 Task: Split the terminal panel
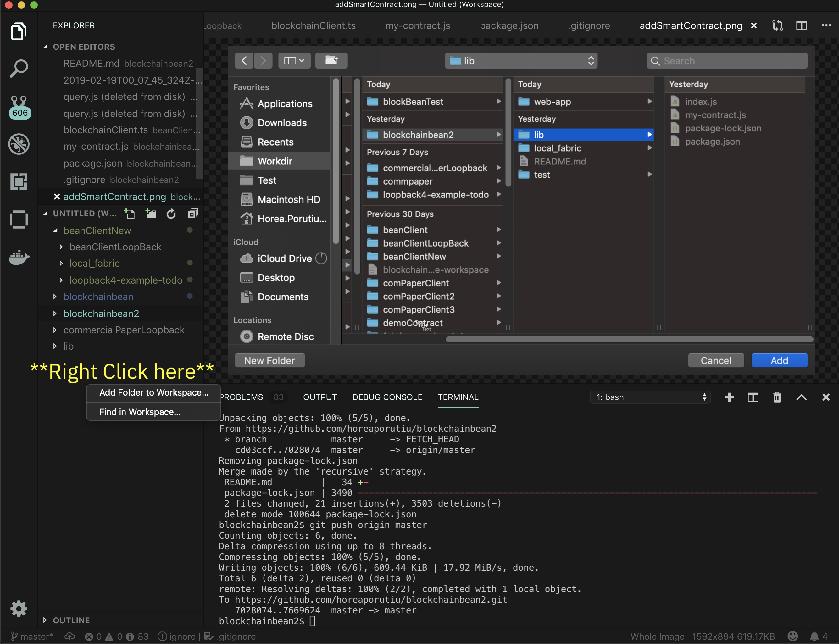click(753, 397)
